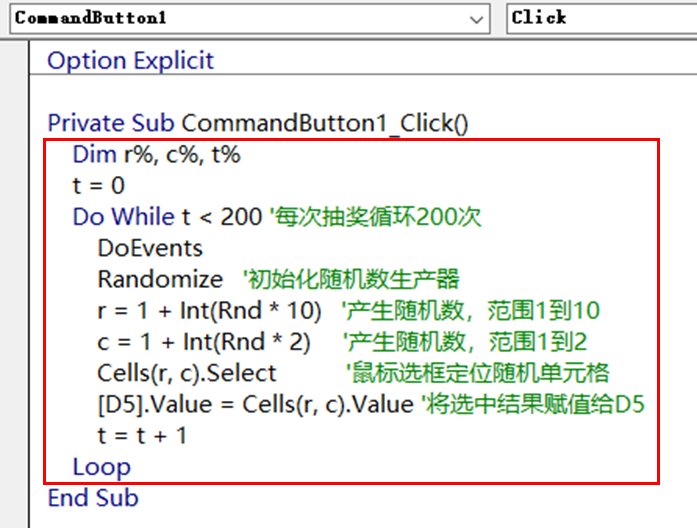Click the End Sub line
Viewport: 697px width, 528px height.
(x=93, y=498)
